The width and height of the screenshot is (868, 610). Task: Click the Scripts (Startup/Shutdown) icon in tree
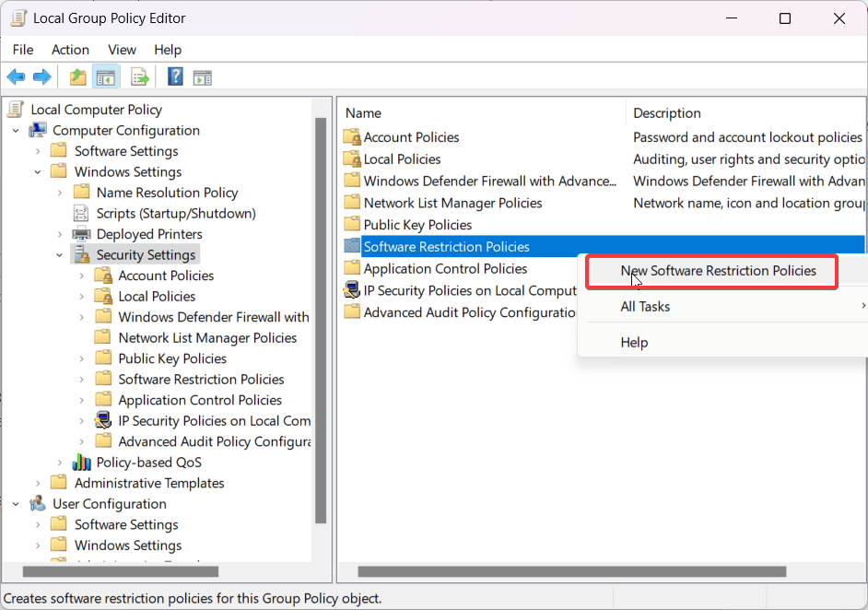[81, 213]
